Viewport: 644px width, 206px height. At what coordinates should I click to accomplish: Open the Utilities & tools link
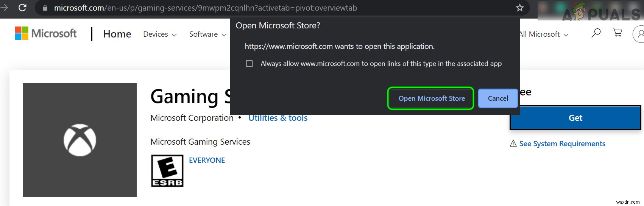pyautogui.click(x=278, y=118)
